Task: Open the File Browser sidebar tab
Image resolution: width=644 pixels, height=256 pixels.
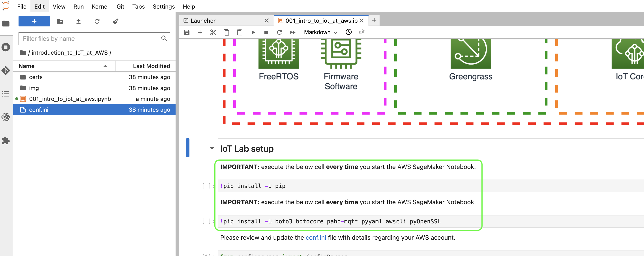Action: click(6, 24)
